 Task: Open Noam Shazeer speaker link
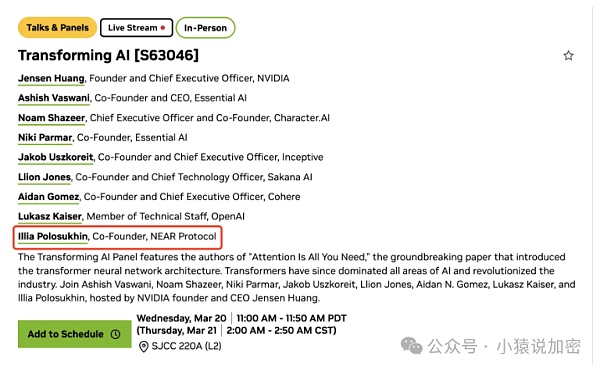tap(52, 118)
